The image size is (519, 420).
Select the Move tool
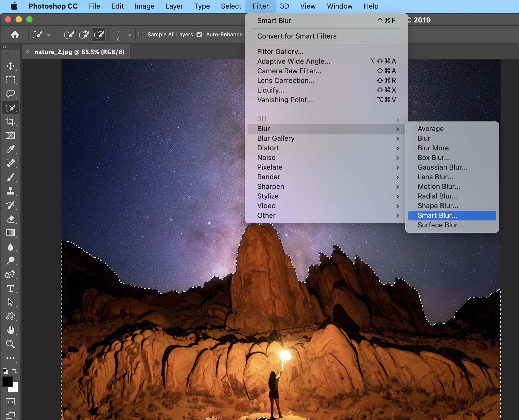tap(10, 66)
